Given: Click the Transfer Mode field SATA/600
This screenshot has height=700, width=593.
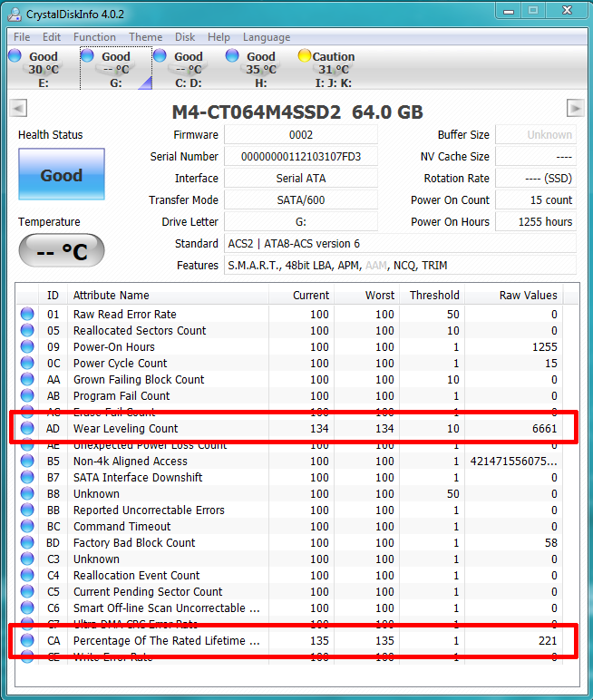Looking at the screenshot, I should pyautogui.click(x=301, y=200).
